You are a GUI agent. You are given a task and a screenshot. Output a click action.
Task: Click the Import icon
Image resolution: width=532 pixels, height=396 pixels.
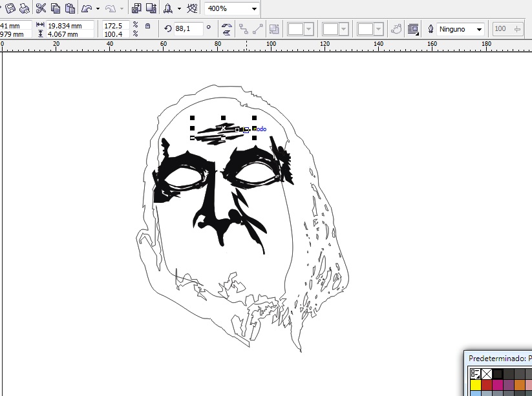click(x=136, y=8)
